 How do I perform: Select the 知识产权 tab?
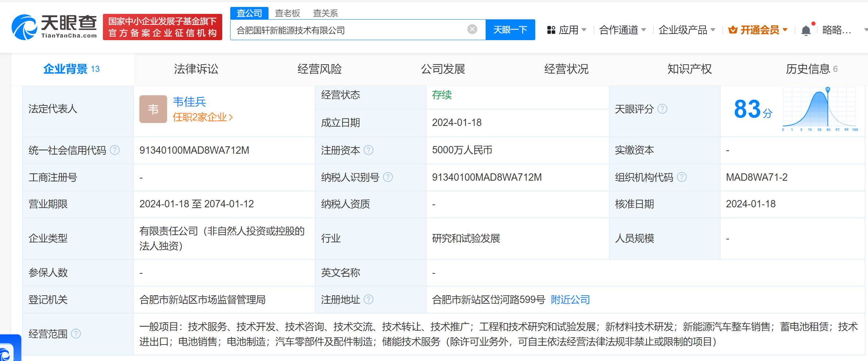point(690,69)
